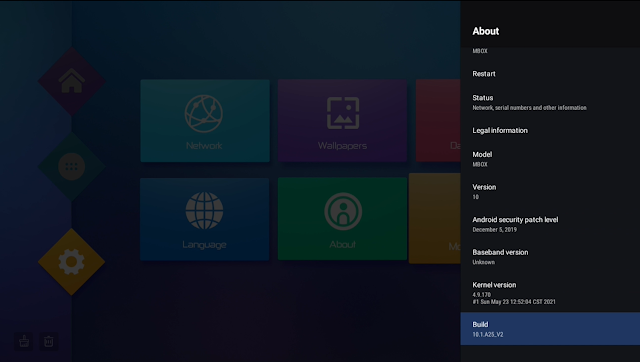Viewport: 640px width, 362px height.
Task: Open the green About tile
Action: pyautogui.click(x=342, y=219)
